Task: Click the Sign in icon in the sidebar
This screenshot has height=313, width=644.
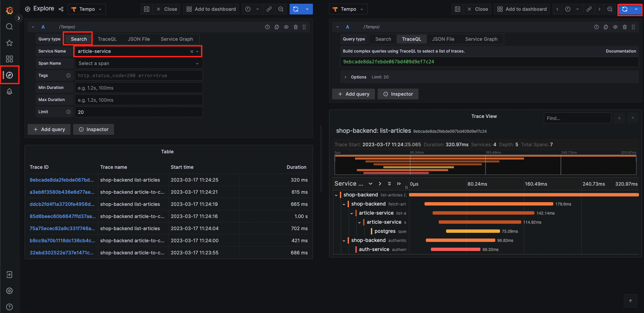Action: (9, 275)
